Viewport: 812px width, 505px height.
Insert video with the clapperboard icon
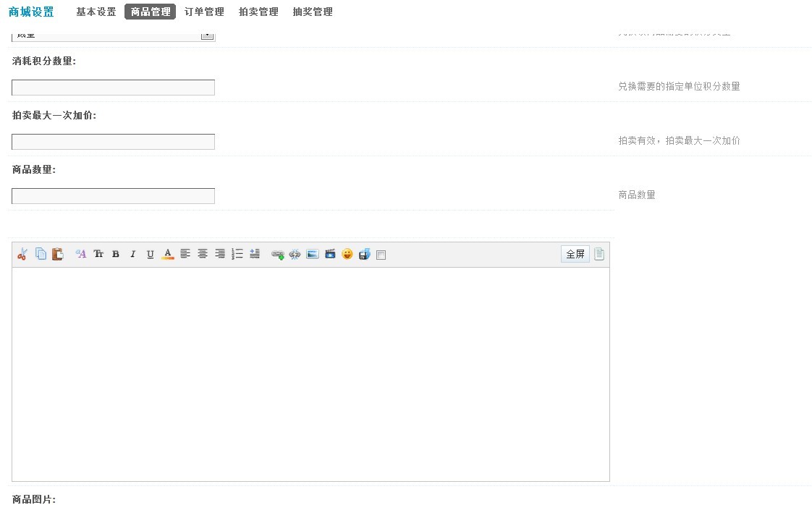coord(330,254)
